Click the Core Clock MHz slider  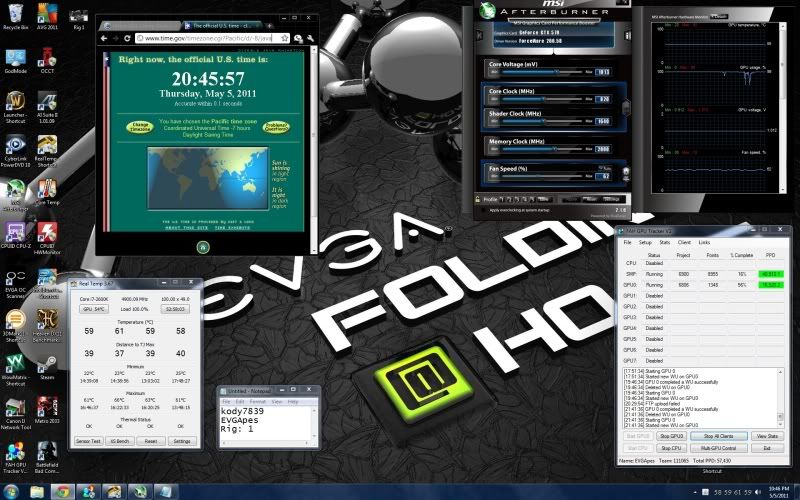(540, 100)
